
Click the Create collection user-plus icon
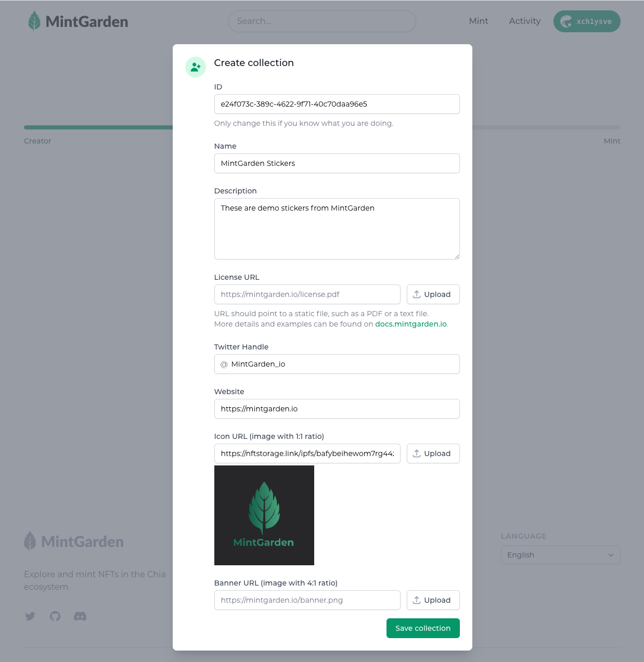pyautogui.click(x=196, y=67)
